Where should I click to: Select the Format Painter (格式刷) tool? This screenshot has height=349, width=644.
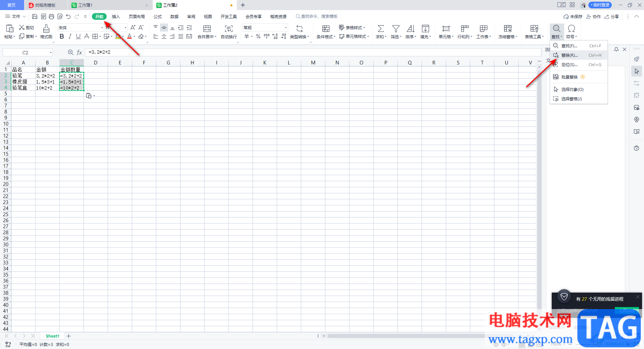(x=46, y=32)
